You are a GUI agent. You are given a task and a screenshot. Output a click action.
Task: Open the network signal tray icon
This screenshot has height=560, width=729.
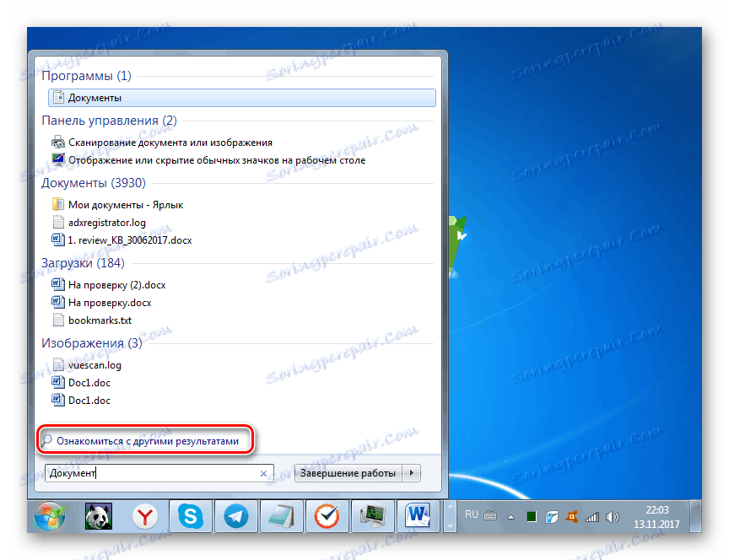pos(591,516)
